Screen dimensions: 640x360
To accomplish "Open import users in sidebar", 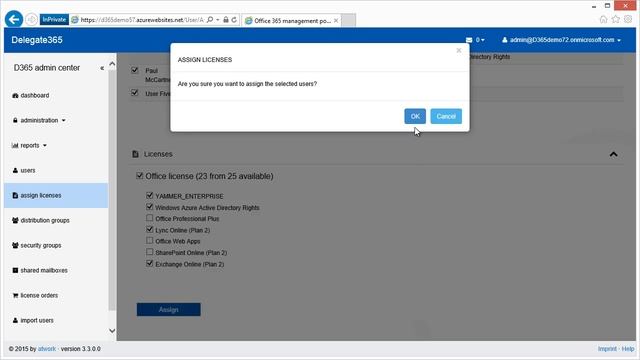I will [x=37, y=320].
